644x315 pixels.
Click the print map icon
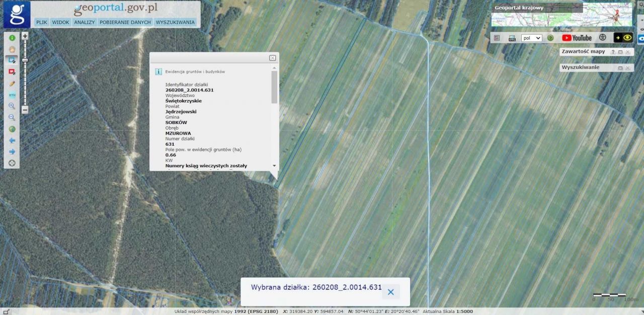(512, 38)
